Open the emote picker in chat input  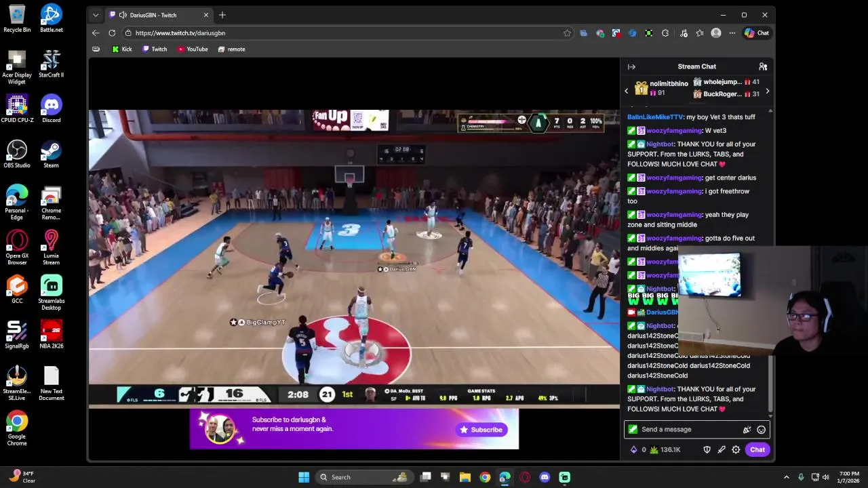[x=761, y=430]
